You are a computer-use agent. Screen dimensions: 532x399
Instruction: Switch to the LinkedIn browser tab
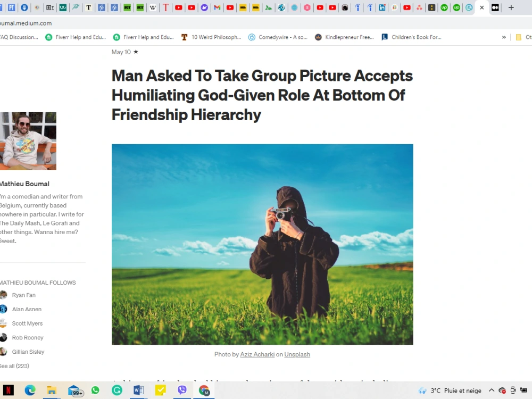click(382, 7)
